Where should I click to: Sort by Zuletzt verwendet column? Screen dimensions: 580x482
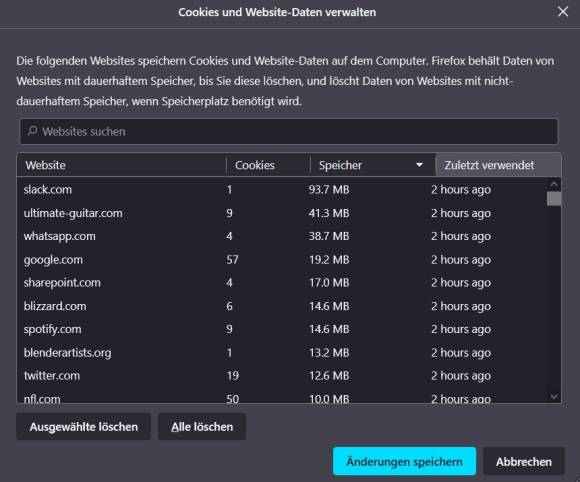tap(498, 165)
